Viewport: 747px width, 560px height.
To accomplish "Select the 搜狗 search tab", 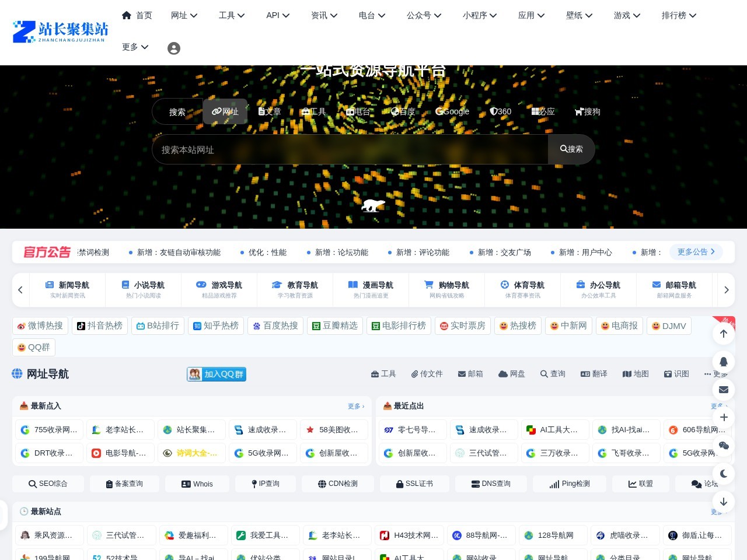I will point(588,111).
